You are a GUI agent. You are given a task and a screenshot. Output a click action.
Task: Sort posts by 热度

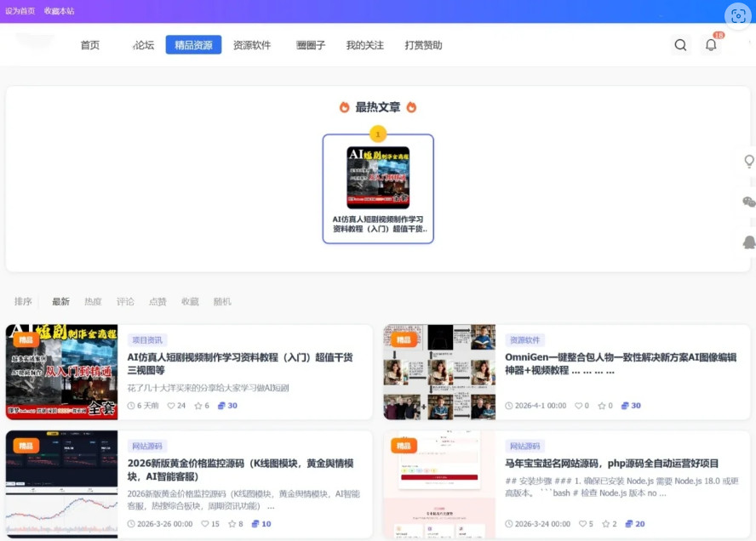93,302
